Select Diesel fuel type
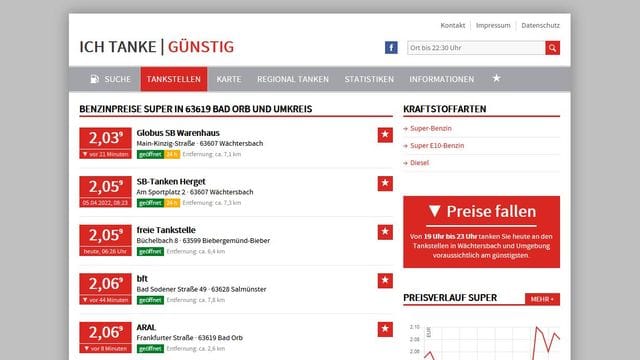The width and height of the screenshot is (640, 360). pos(419,162)
